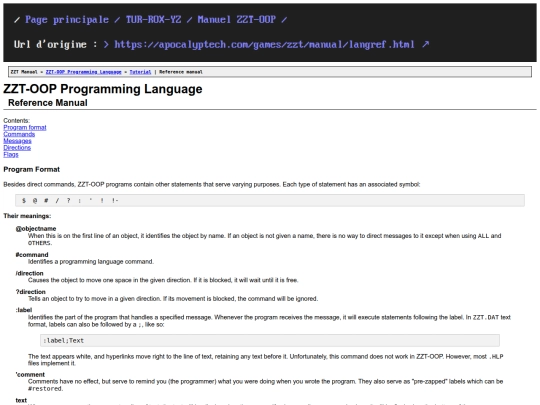Click the @objectname term

pos(36,229)
